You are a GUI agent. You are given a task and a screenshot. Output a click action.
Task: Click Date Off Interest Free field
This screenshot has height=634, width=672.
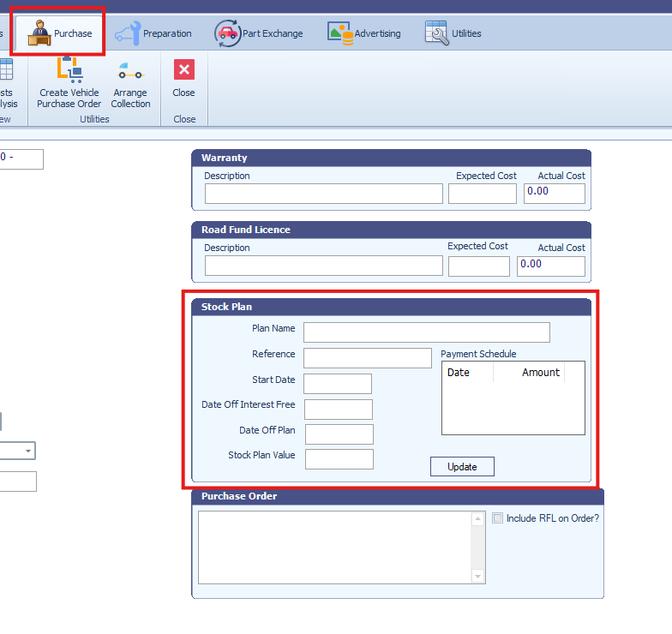coord(338,410)
